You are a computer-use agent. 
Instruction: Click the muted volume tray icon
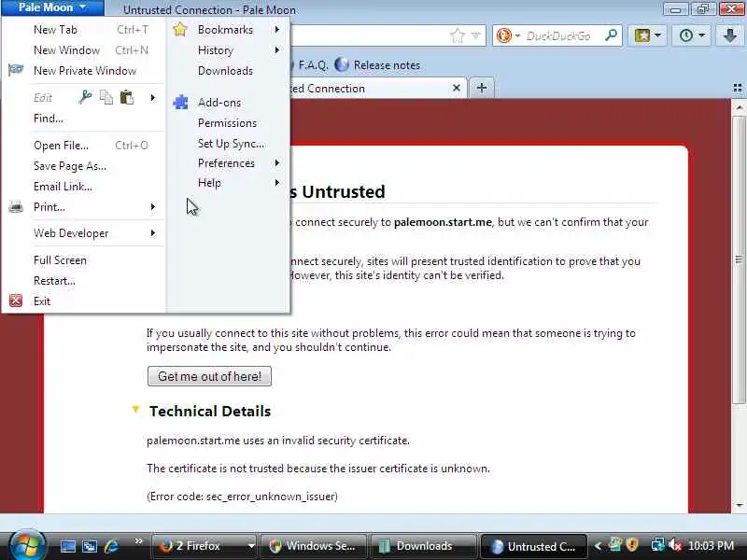(675, 545)
